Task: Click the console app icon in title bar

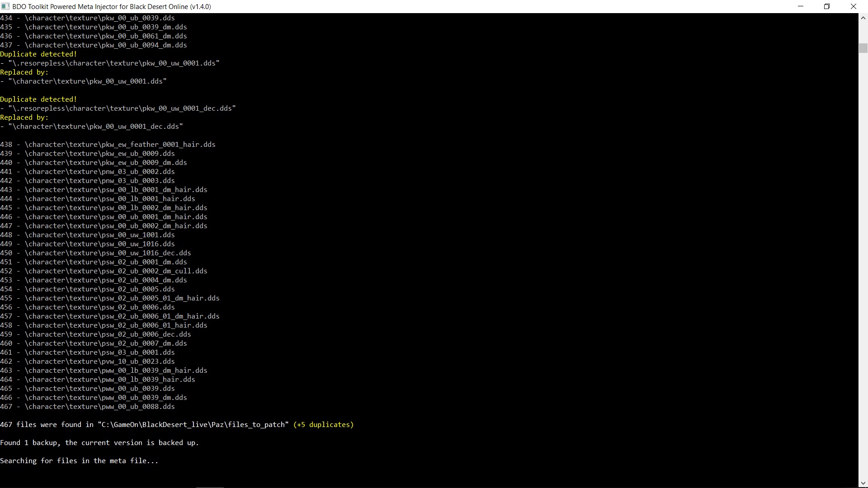Action: 5,6
